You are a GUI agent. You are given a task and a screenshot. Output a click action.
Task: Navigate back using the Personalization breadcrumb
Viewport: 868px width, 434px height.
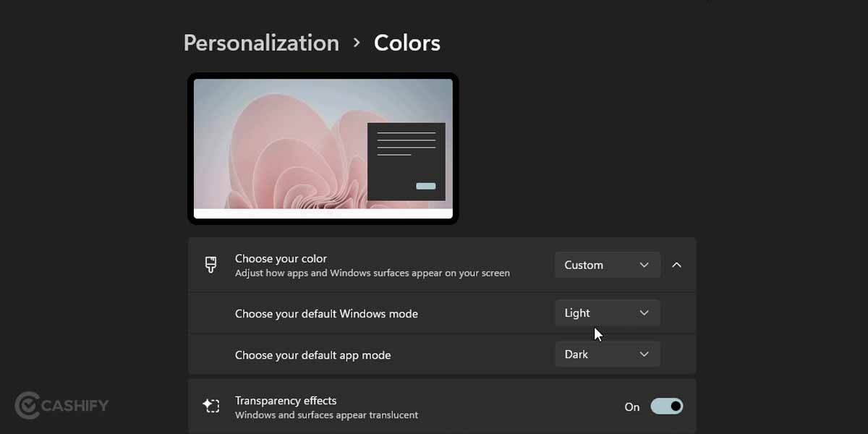click(x=260, y=43)
